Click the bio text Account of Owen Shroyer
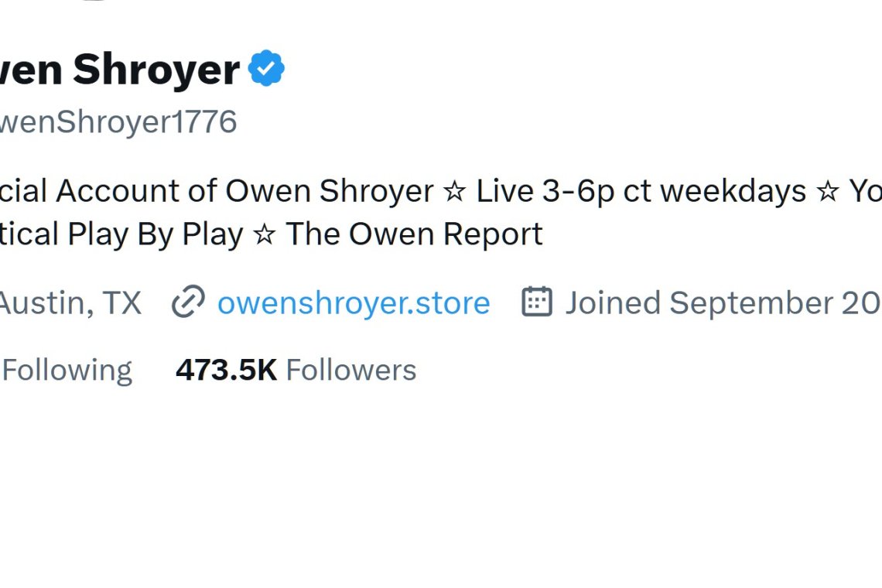The image size is (882, 588). [x=244, y=191]
